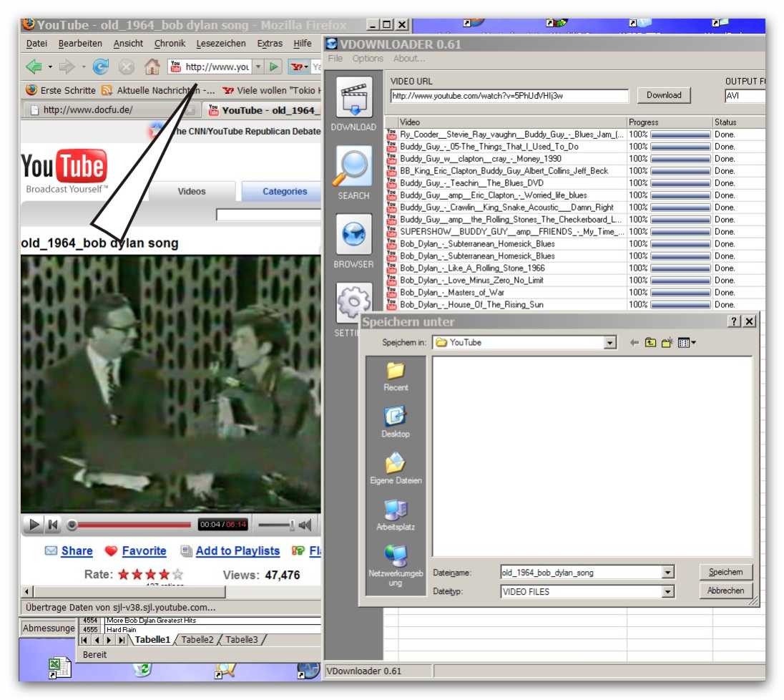The height and width of the screenshot is (700, 784).
Task: Click the Share link below the video
Action: click(77, 551)
